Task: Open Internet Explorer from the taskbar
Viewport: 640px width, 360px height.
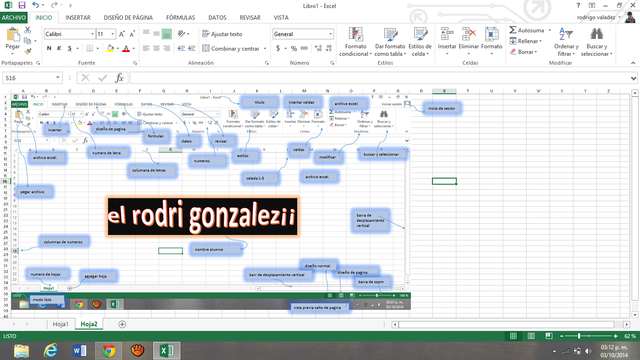Action: 50,351
